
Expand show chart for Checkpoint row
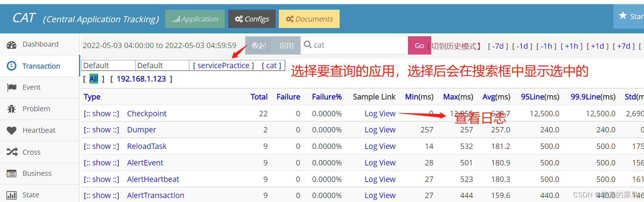[101, 114]
